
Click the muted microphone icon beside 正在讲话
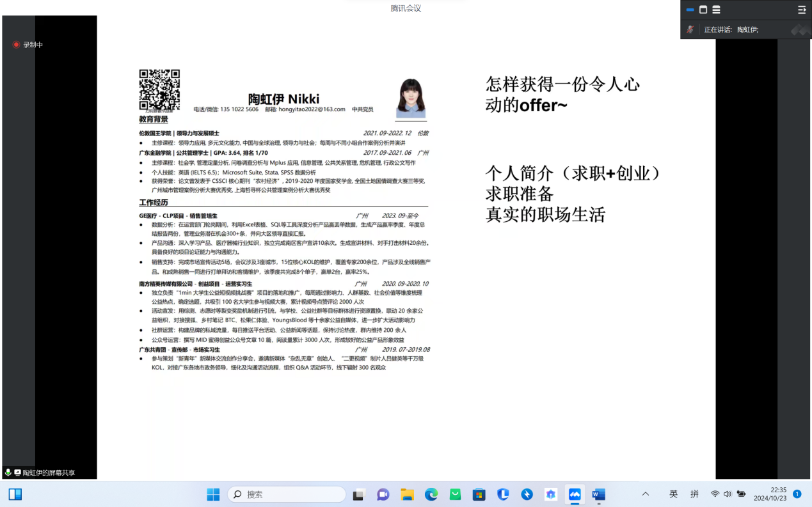click(690, 29)
